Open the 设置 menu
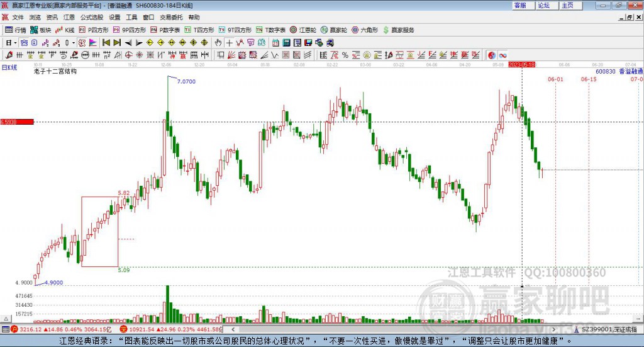 point(114,17)
